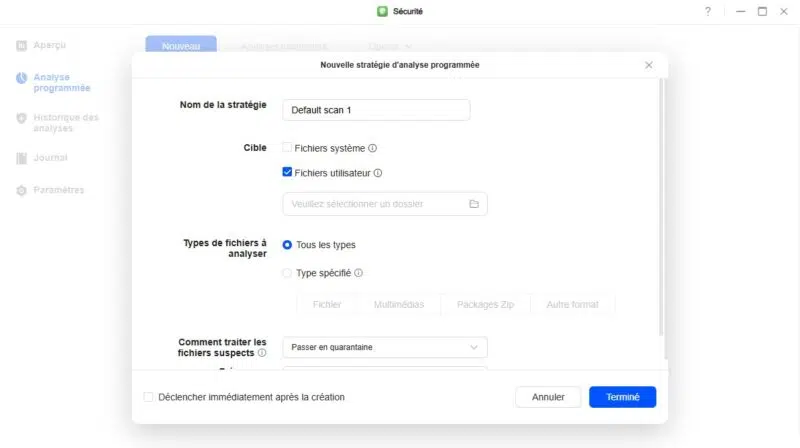Click info icon beside Type spécifié
The width and height of the screenshot is (800, 448).
(x=358, y=272)
